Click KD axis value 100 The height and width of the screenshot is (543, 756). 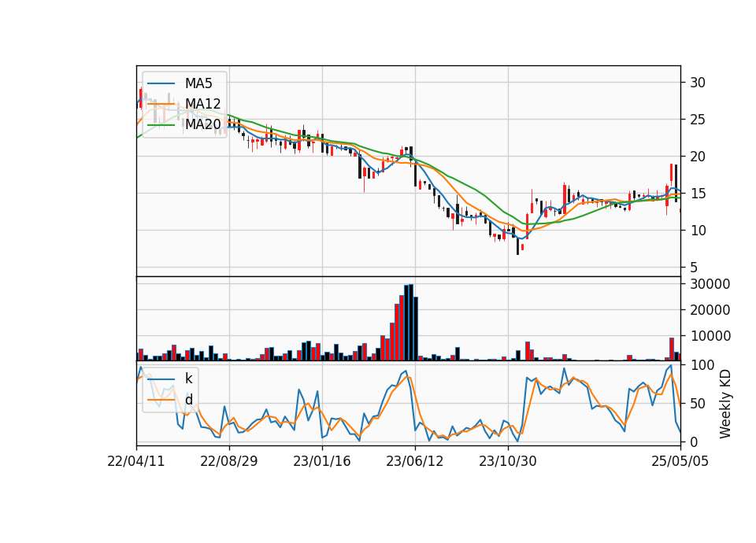click(x=702, y=366)
